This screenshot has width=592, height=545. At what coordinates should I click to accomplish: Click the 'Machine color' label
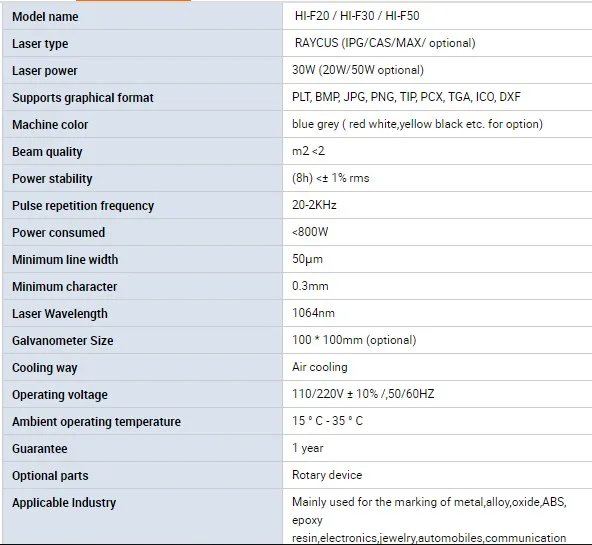click(x=50, y=125)
